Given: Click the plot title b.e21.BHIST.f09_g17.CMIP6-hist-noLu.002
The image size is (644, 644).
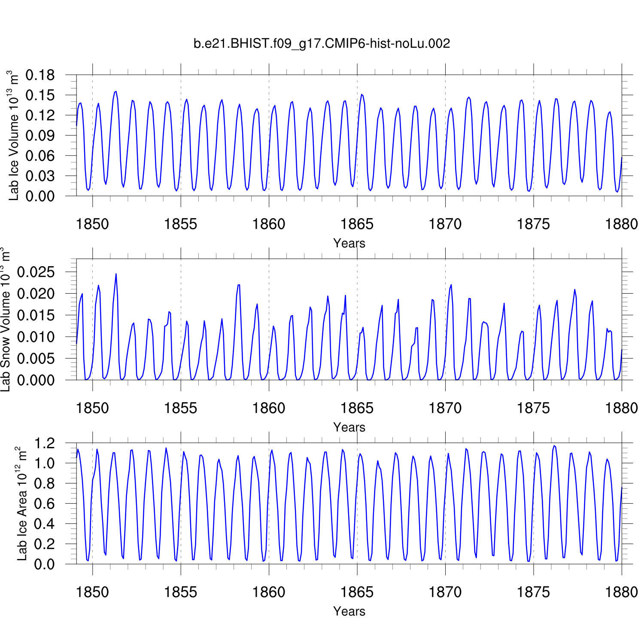Looking at the screenshot, I should pos(322,43).
